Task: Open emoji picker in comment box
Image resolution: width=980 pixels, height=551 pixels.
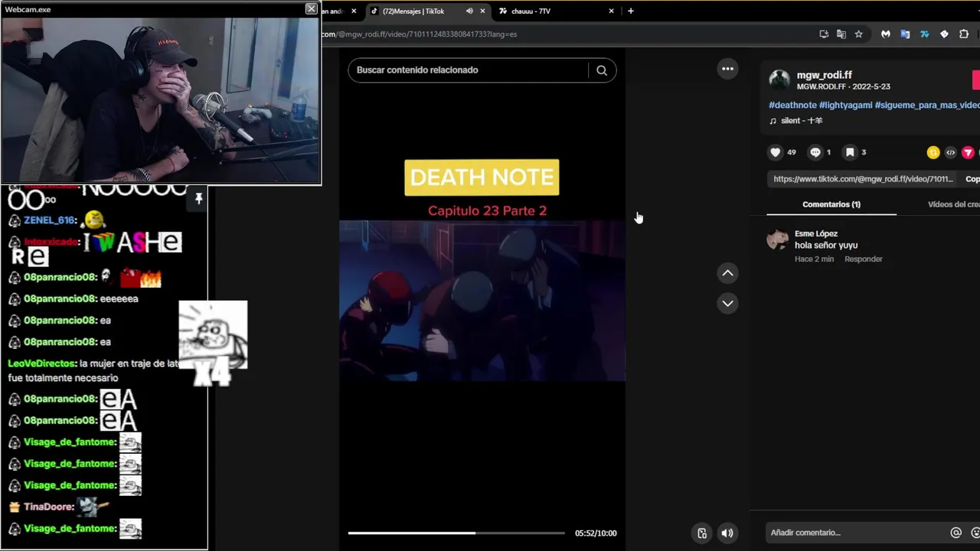Action: coord(975,533)
